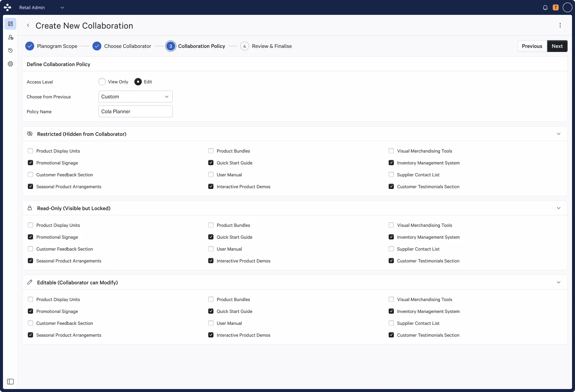Uncheck Inventory Management System under Read-Only

pos(391,237)
